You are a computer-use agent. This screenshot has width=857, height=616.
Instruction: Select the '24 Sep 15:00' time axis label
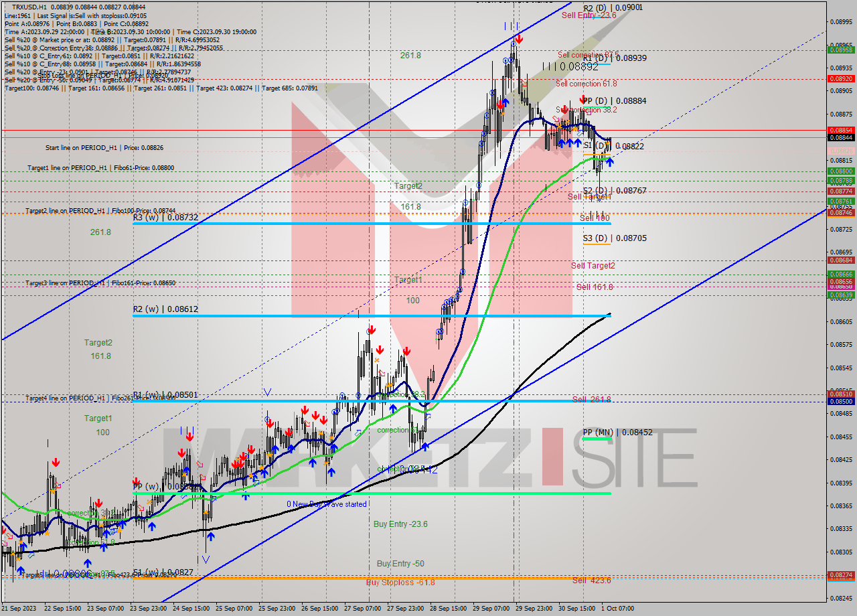pos(191,609)
